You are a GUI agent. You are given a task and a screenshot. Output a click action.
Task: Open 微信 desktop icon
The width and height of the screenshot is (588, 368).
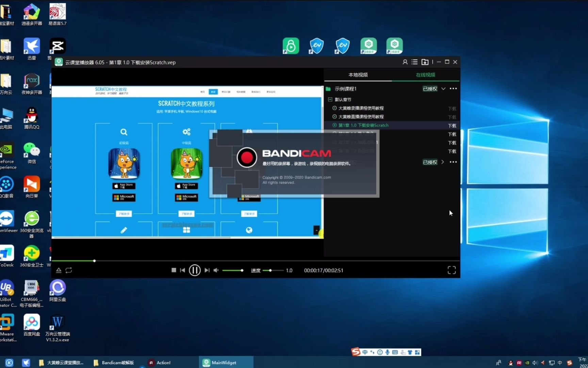click(32, 153)
